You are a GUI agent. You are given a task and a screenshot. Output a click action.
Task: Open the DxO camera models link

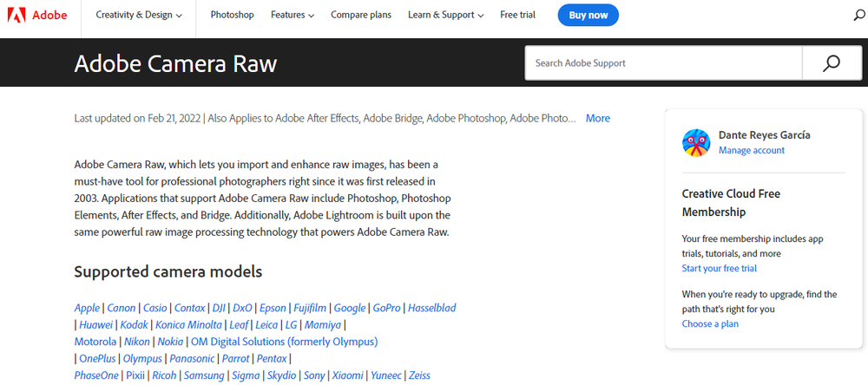click(242, 308)
